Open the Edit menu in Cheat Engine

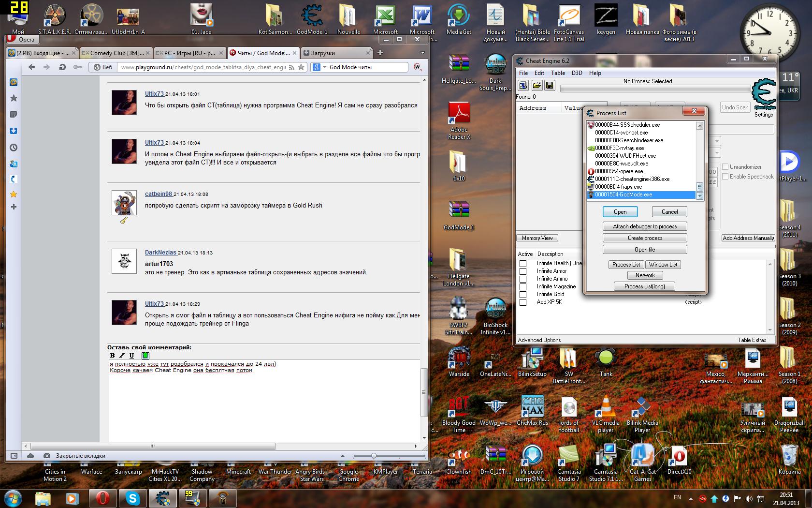click(x=539, y=73)
